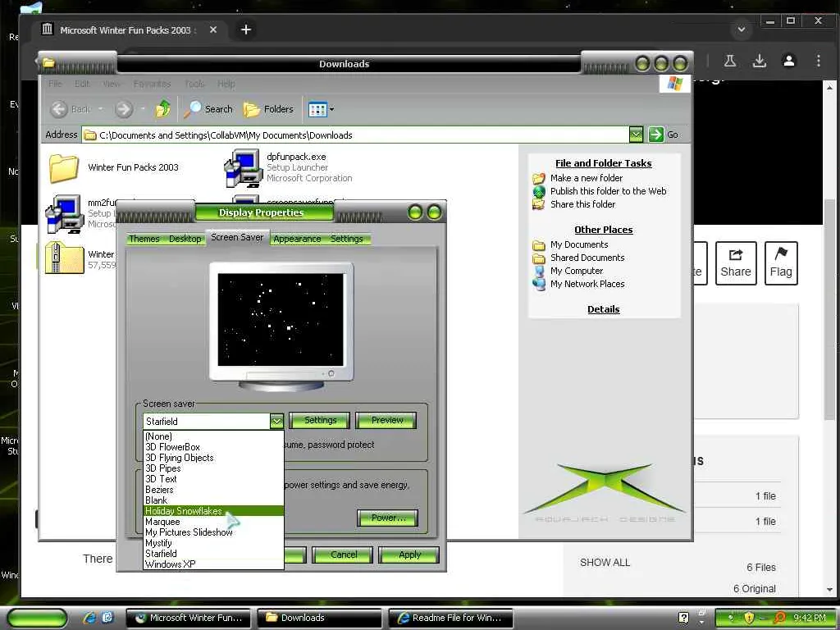Collapse the Other Places section header

pyautogui.click(x=603, y=230)
